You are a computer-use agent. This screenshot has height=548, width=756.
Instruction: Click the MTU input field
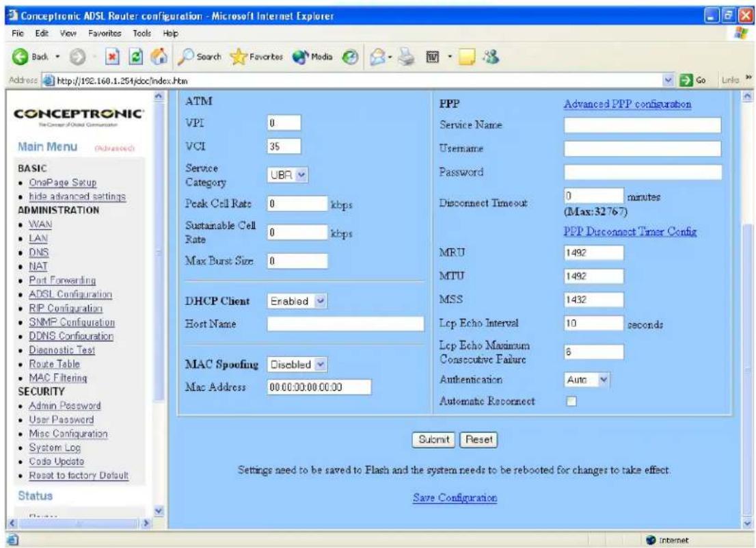coord(594,276)
